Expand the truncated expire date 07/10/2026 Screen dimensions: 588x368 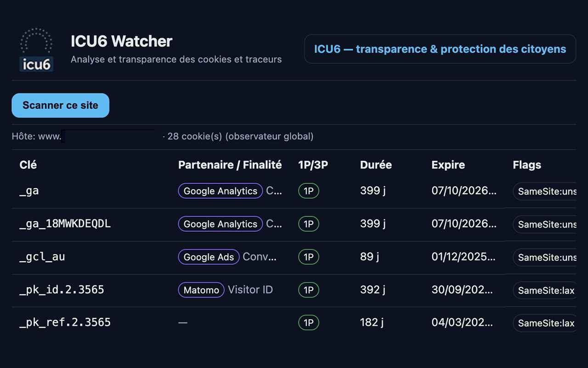463,191
